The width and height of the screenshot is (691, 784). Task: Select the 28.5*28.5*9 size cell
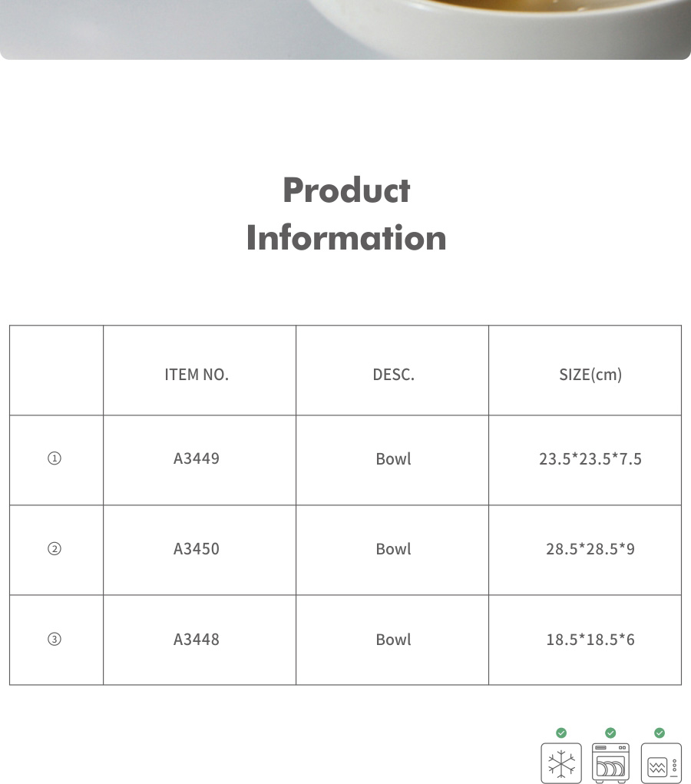[590, 549]
